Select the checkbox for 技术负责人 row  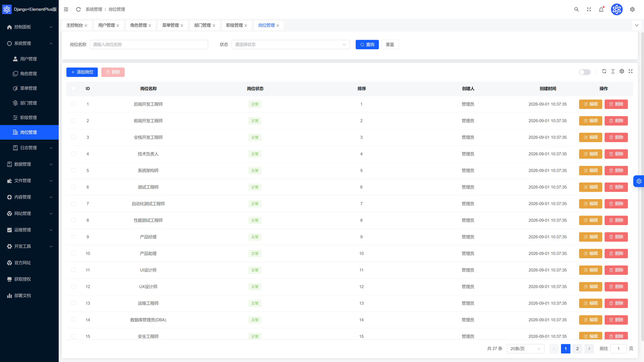tap(73, 154)
